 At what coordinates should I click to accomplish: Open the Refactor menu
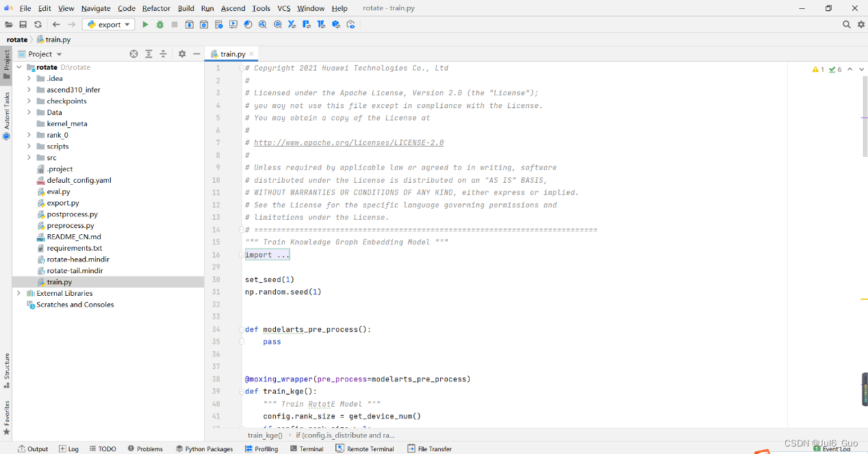(156, 8)
